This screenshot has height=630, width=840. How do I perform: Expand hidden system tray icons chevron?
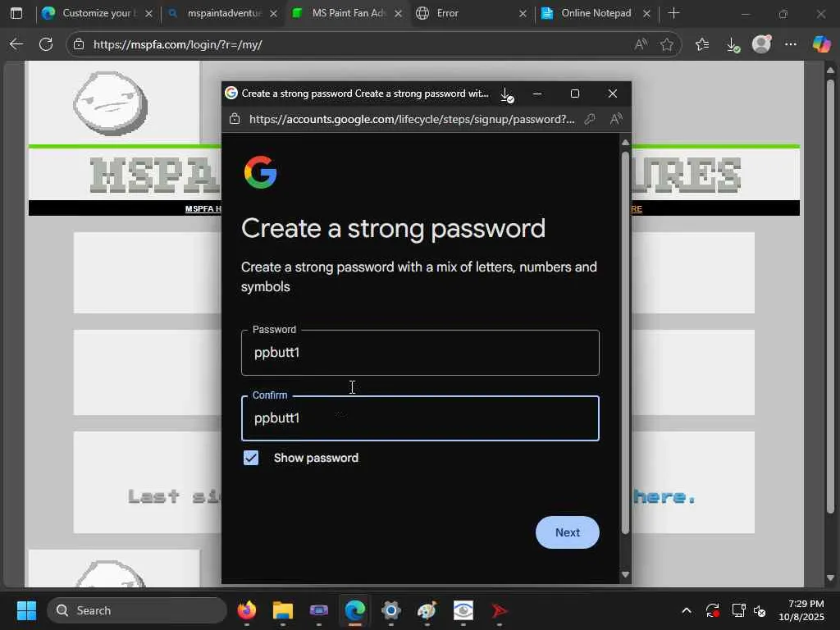coord(687,610)
